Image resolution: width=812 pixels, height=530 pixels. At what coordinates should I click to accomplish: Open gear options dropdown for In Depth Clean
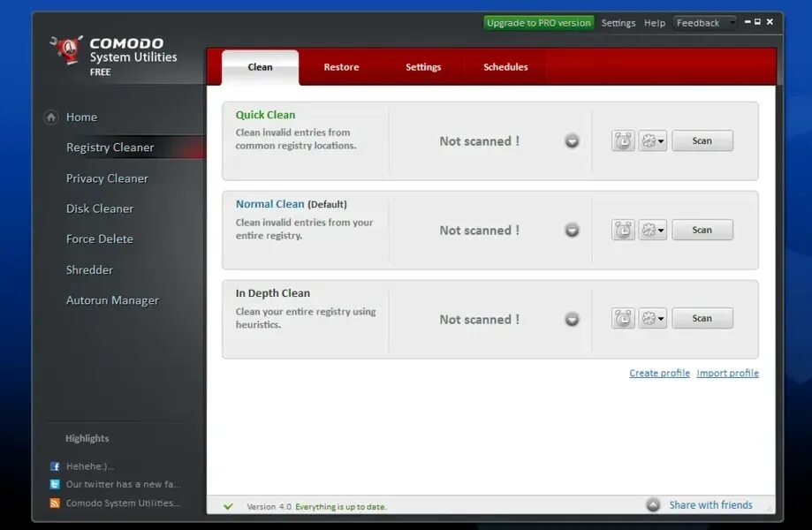click(652, 318)
